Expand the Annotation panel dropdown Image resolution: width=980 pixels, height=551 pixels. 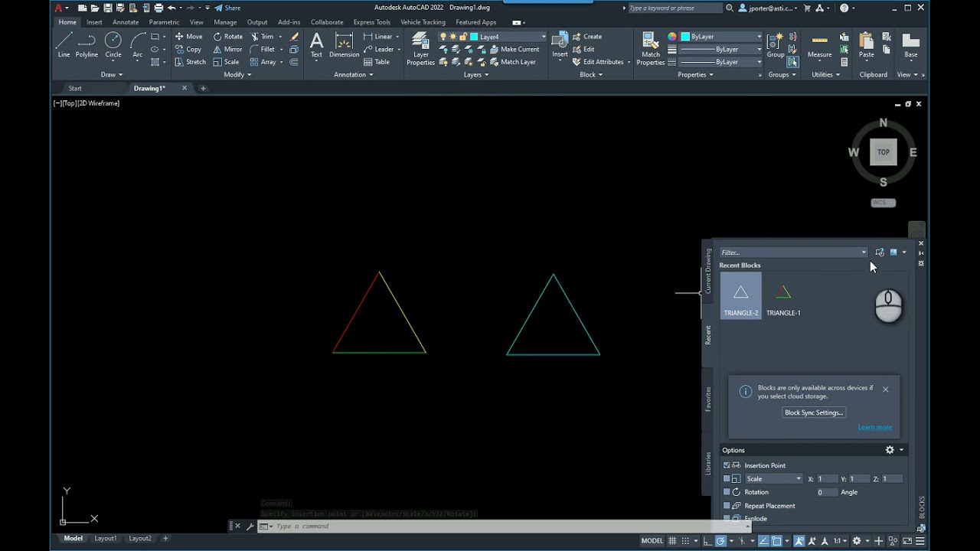pos(354,75)
